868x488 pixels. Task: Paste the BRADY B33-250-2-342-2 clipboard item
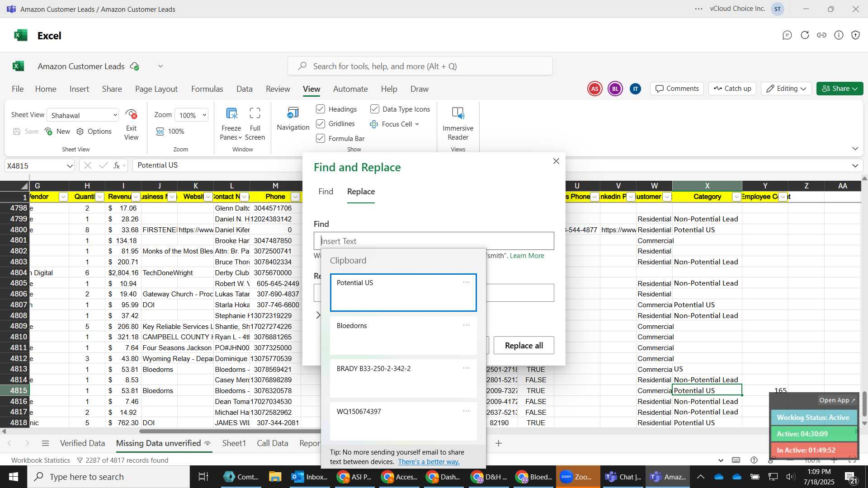[x=403, y=379]
